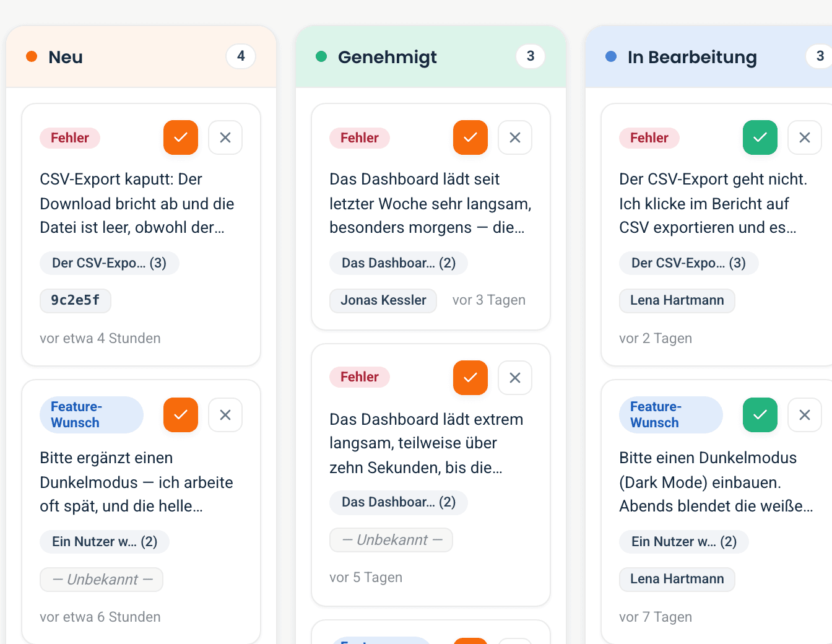
Task: Click the commit hash chip 9c2e5f
Action: pos(76,300)
